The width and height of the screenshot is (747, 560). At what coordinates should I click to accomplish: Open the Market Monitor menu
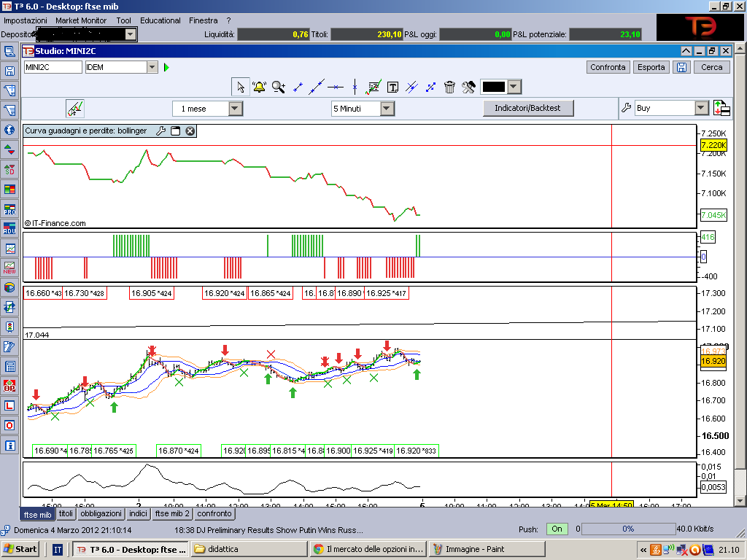click(81, 20)
